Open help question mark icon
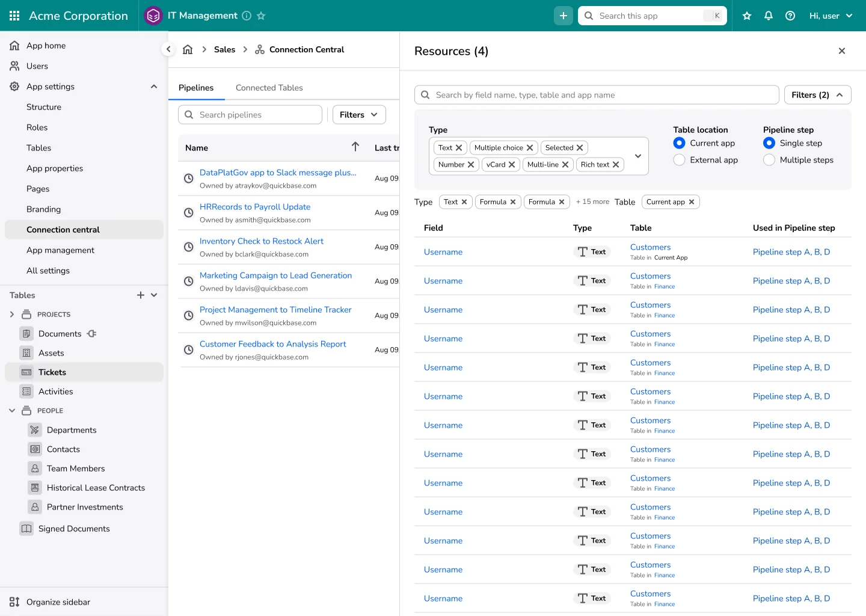 click(790, 16)
